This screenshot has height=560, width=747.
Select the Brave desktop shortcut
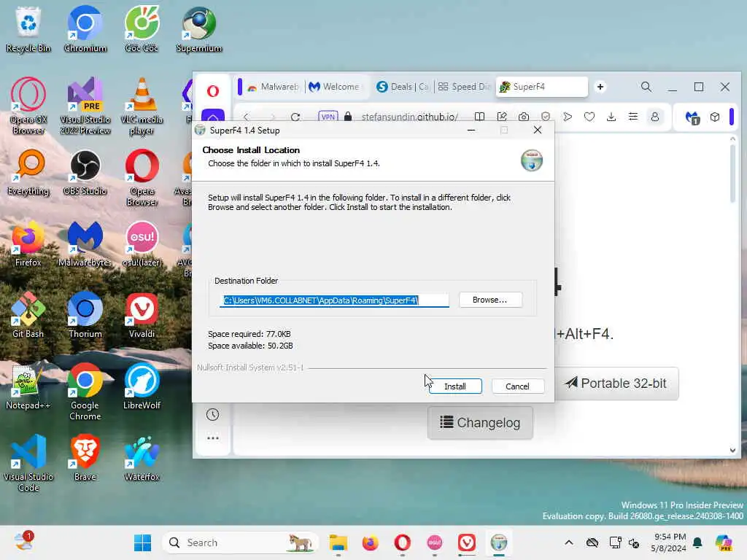pos(85,458)
